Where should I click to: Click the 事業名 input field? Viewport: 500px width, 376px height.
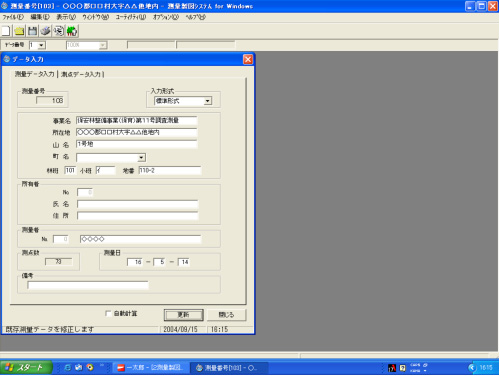[x=136, y=120]
